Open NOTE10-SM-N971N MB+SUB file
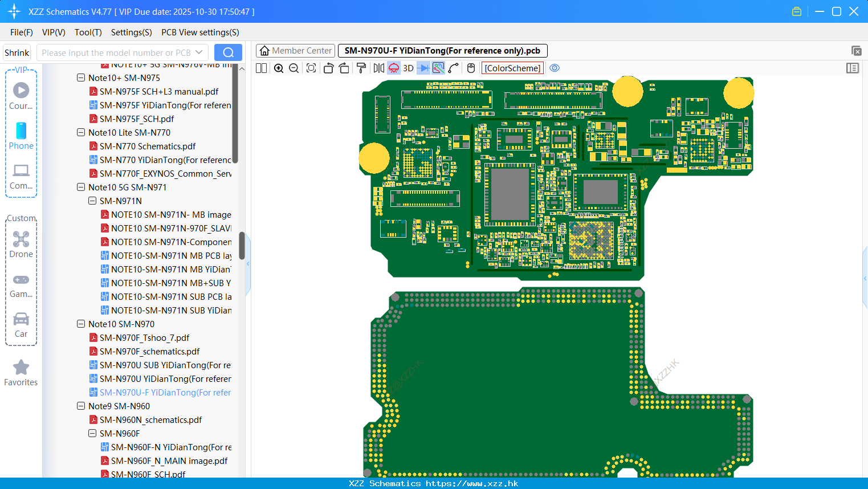868x489 pixels. pyautogui.click(x=166, y=283)
